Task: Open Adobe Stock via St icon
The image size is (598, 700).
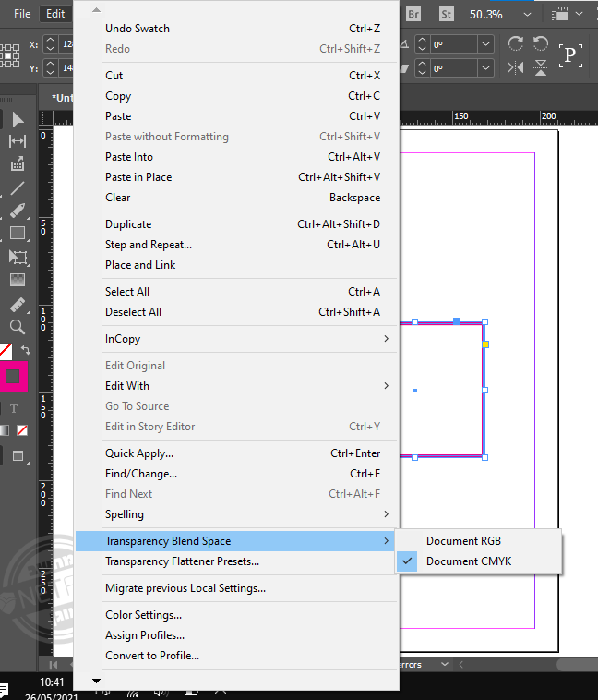Action: click(x=446, y=14)
